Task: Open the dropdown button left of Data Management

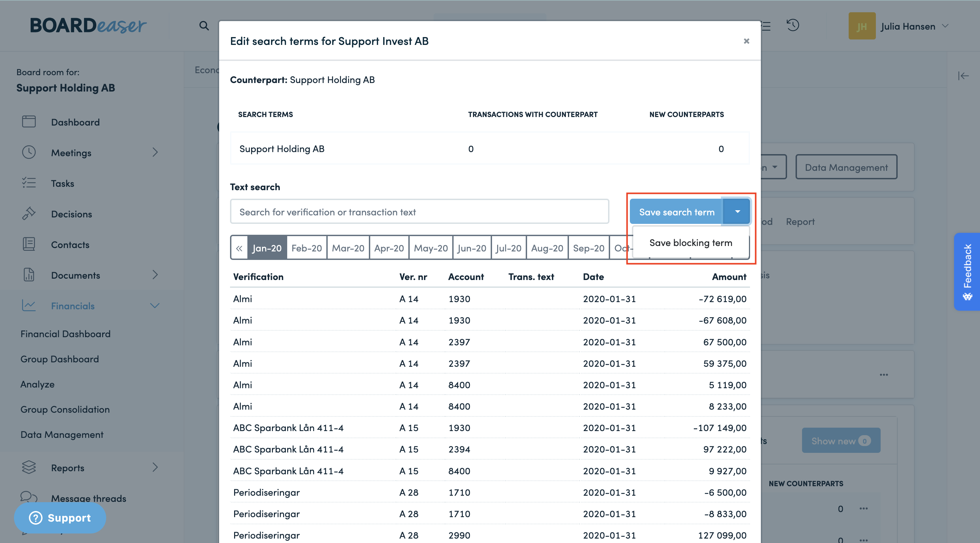Action: (x=773, y=167)
